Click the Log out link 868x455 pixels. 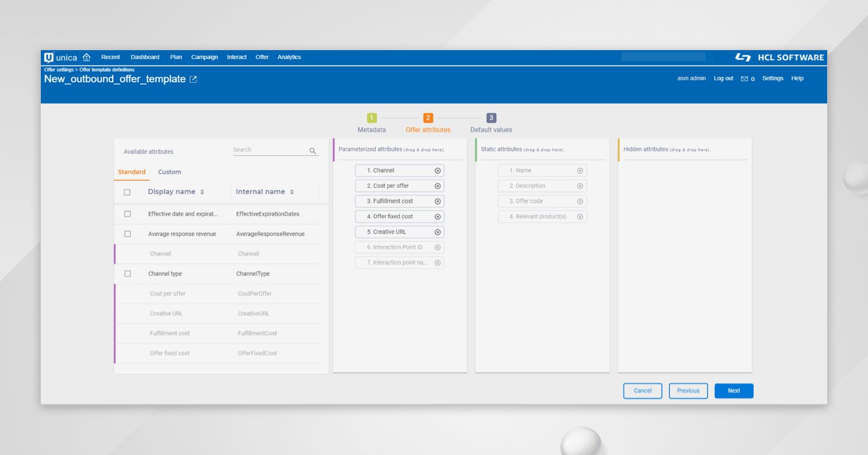(x=723, y=78)
